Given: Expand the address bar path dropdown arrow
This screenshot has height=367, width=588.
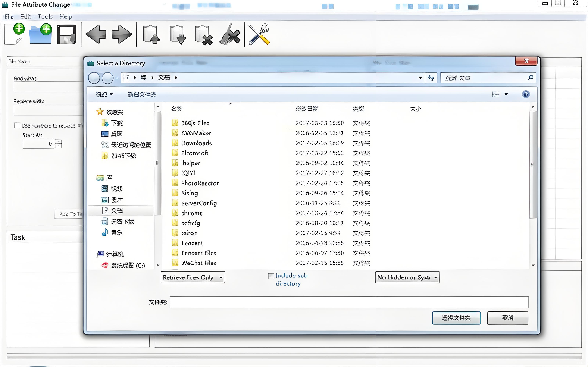Looking at the screenshot, I should [420, 78].
